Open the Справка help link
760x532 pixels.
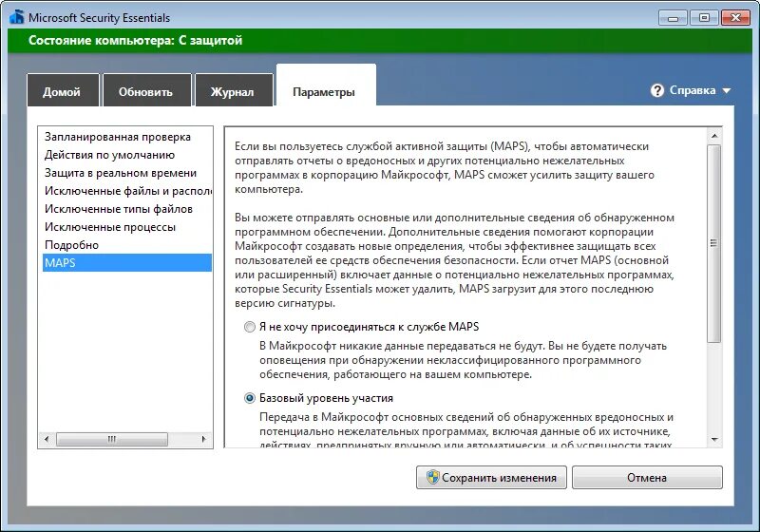pyautogui.click(x=693, y=90)
